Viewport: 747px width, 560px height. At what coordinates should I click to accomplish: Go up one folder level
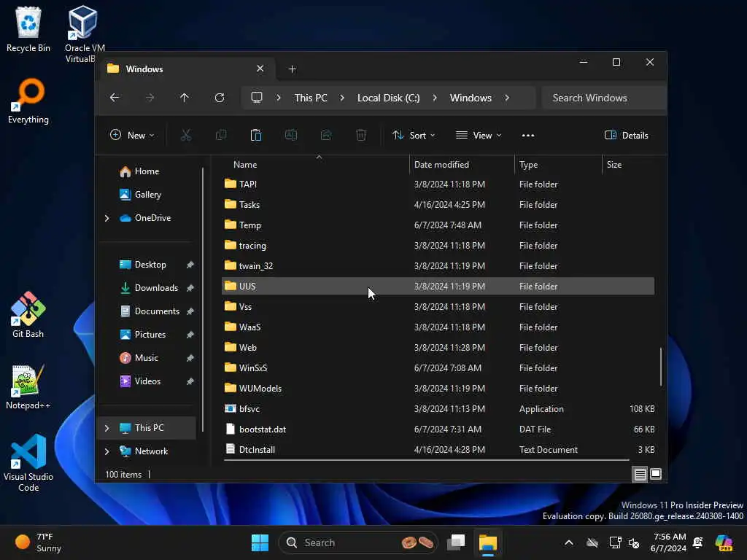point(185,98)
